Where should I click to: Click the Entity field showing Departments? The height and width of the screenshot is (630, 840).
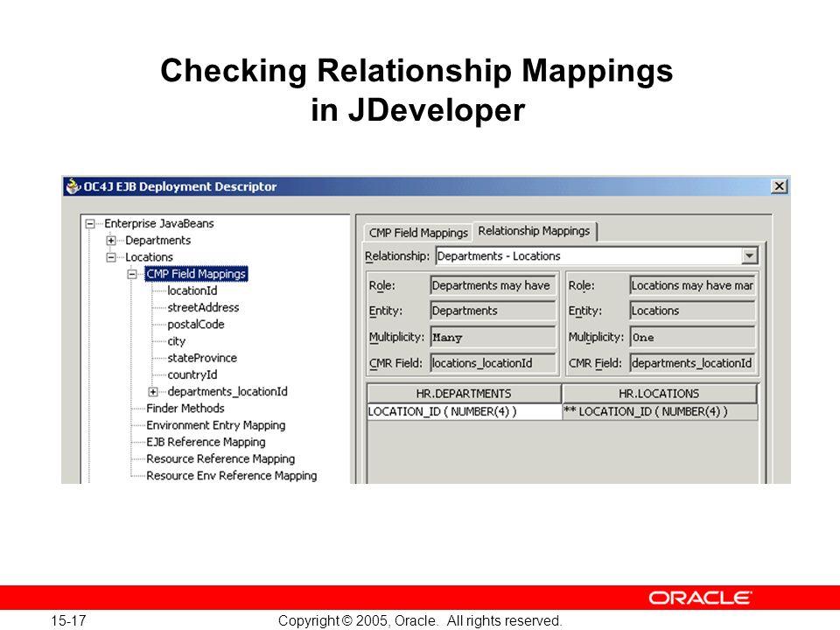[493, 311]
